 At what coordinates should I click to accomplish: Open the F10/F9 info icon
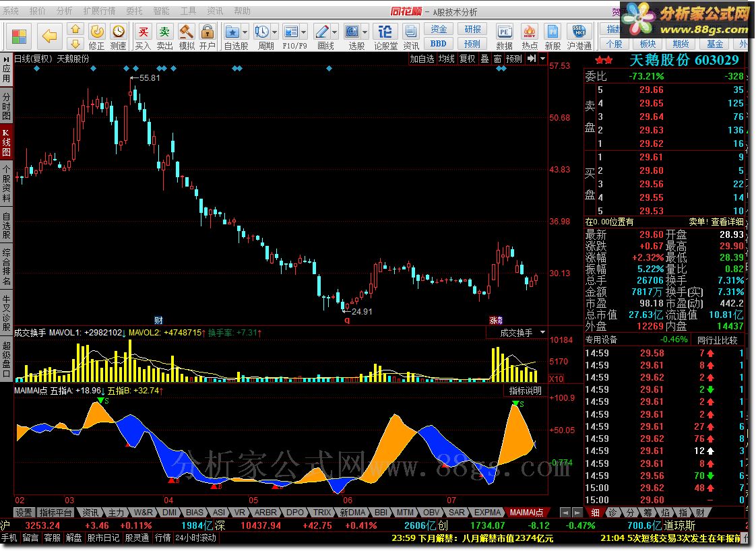point(290,32)
